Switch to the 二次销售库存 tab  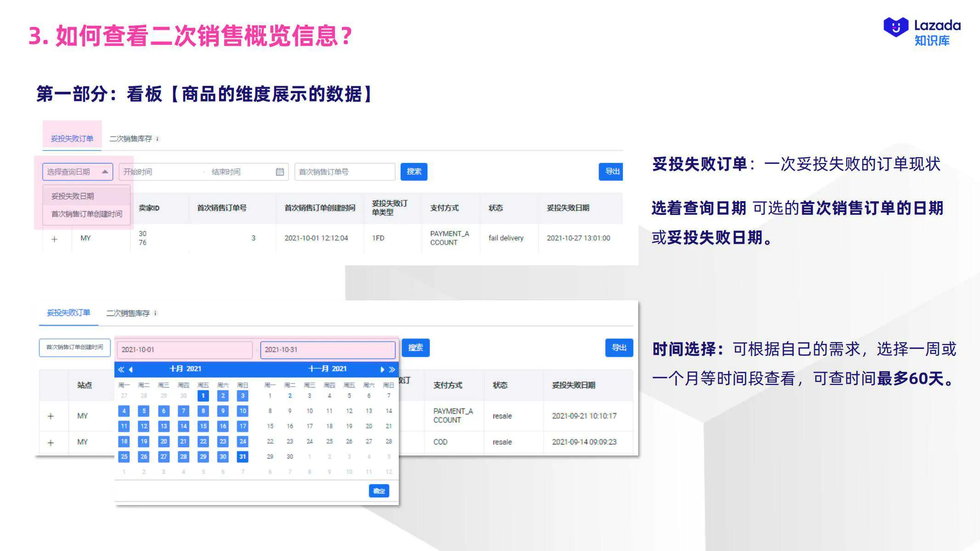point(130,137)
